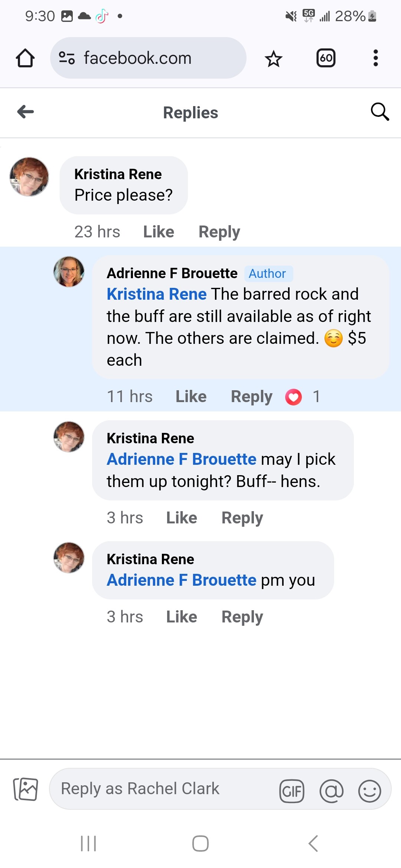Tap the browser home icon

(25, 58)
